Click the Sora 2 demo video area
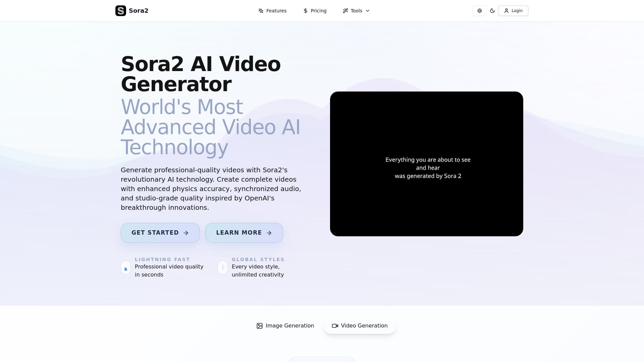This screenshot has height=362, width=644. 427,164
